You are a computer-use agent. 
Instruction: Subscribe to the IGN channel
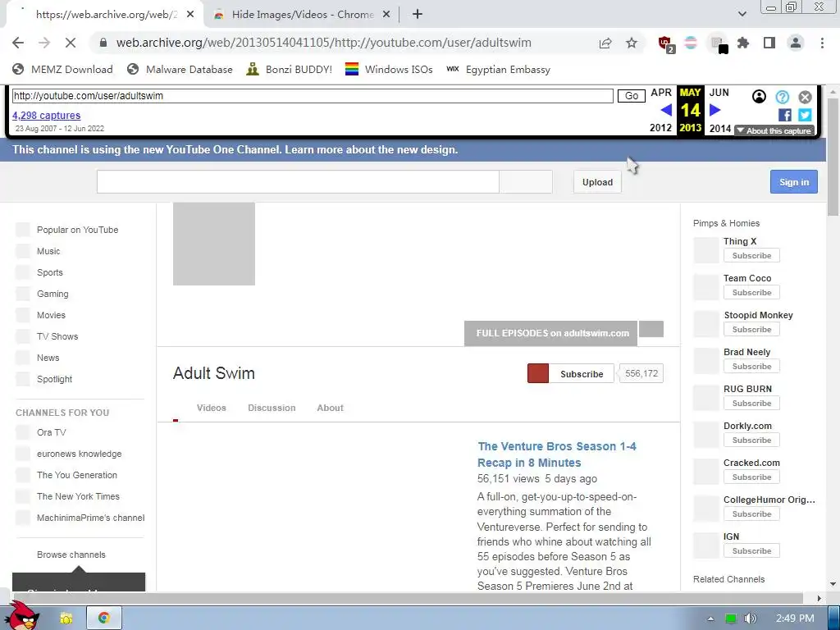click(x=751, y=551)
